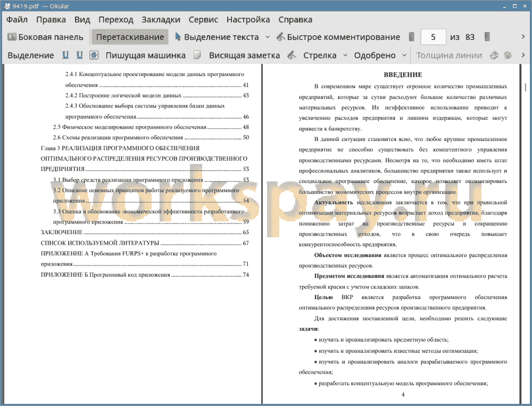Viewport: 532px width, 406px height.
Task: Click contents entry СПИСОК ИСПОЛЬЗУЕМОЙ ЛИТЕРАТУРЫ
Action: (x=145, y=243)
